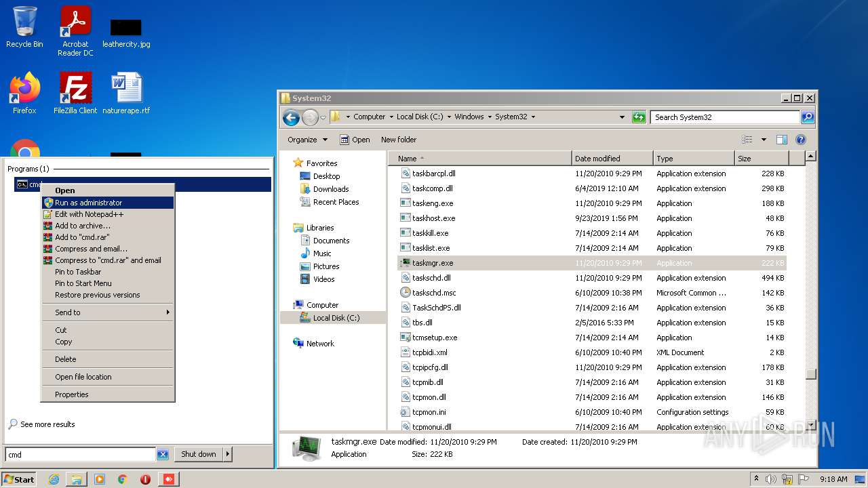Show hidden tray icons arrow
The width and height of the screenshot is (868, 488).
coord(756,479)
